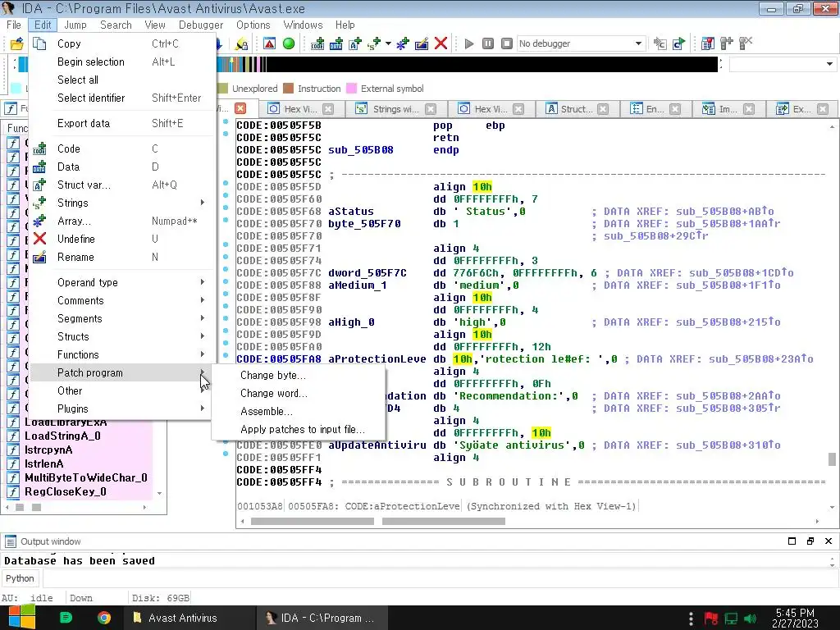Click the Python language button in output window
Viewport: 840px width, 630px height.
pos(20,578)
